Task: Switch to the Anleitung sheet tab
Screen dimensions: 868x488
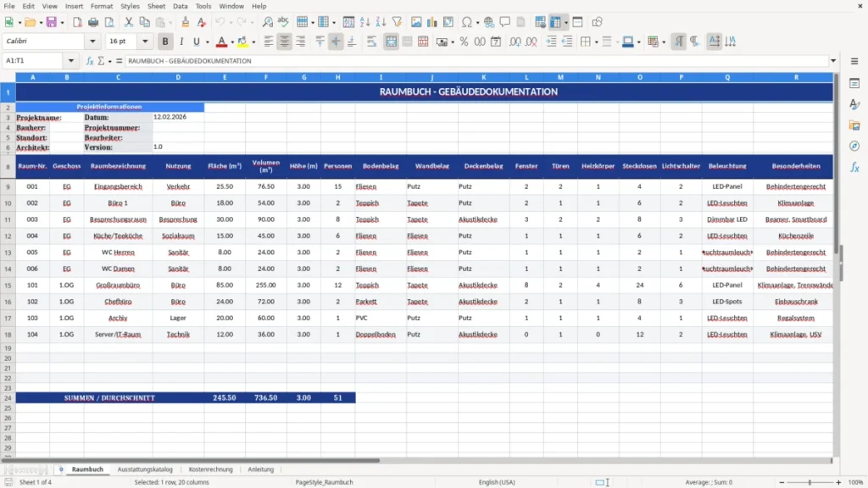Action: click(x=261, y=469)
